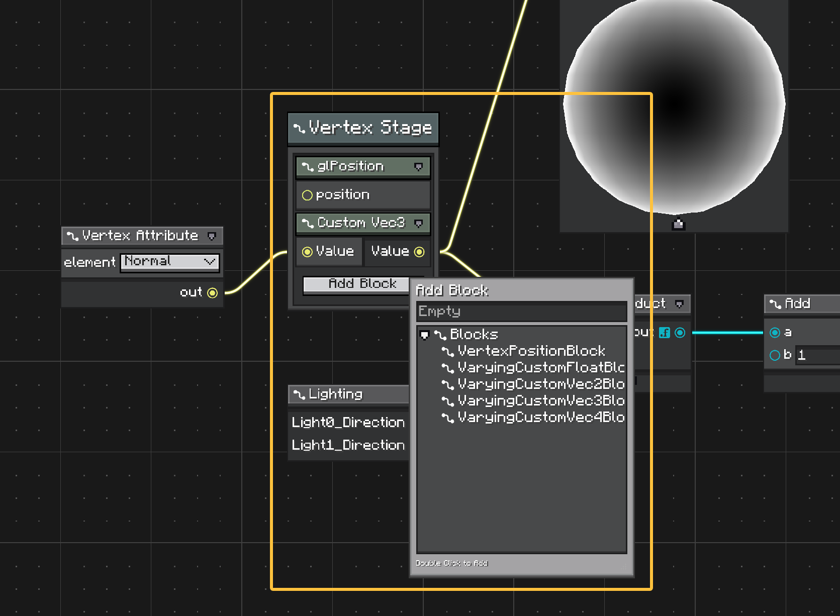
Task: Select VertexPositionBlock in the list
Action: pyautogui.click(x=531, y=351)
